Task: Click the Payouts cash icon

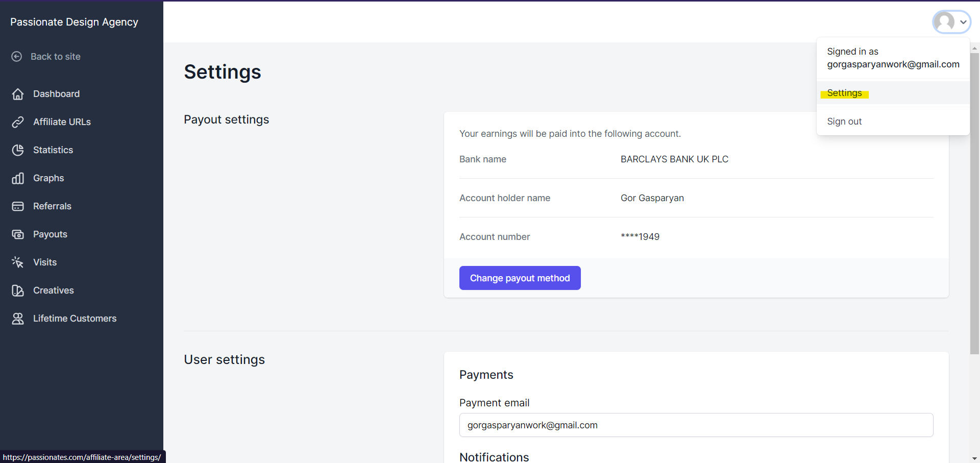Action: coord(18,234)
